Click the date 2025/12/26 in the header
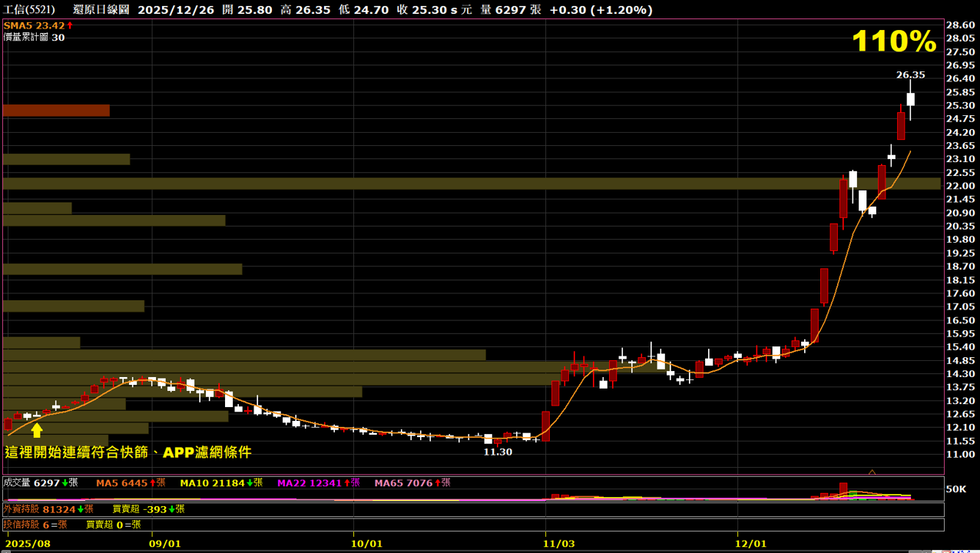980x553 pixels. point(177,10)
